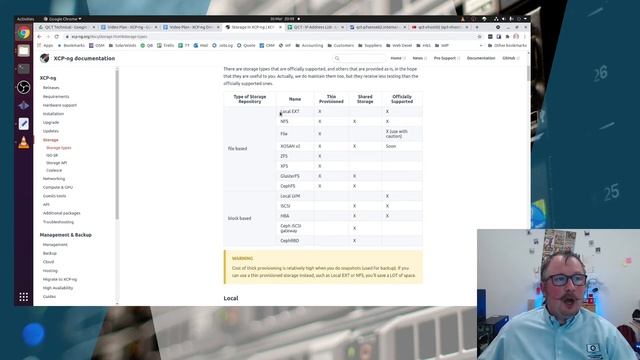Viewport: 640px width, 360px height.
Task: Launch the Terminal from the dock
Action: (x=24, y=69)
